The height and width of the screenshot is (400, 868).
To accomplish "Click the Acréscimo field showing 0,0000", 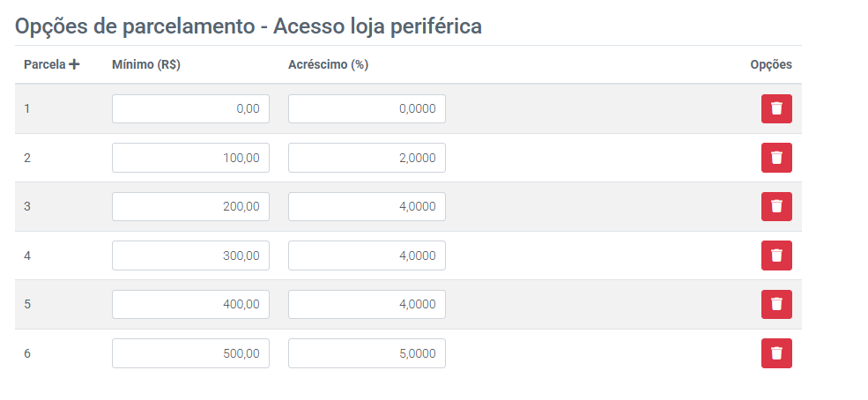I will [367, 108].
